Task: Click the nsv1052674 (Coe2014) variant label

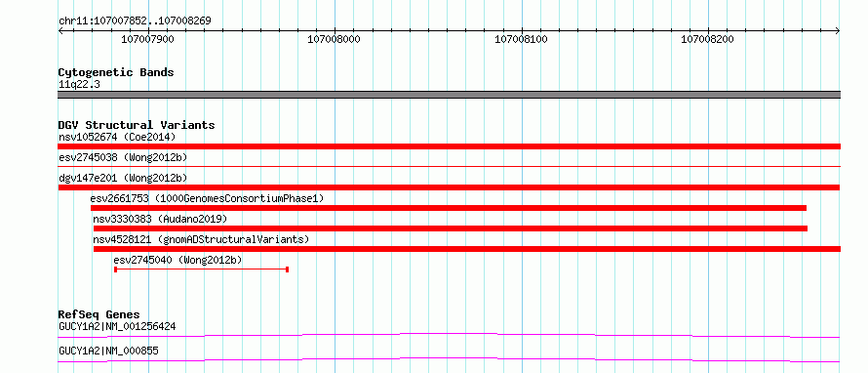Action: click(x=117, y=137)
